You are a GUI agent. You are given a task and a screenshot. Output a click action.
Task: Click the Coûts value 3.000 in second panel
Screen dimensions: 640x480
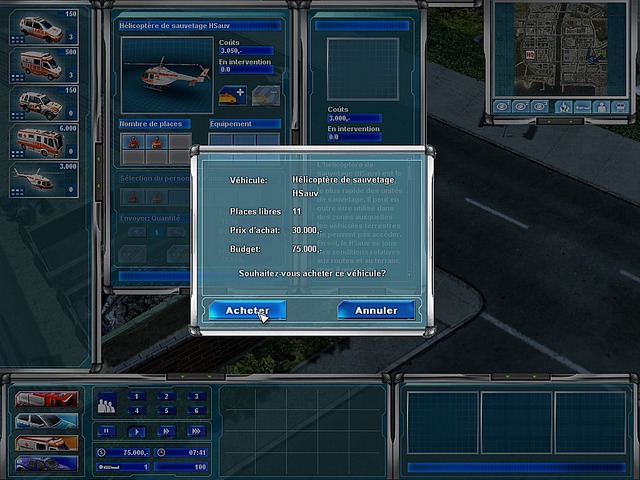[354, 118]
